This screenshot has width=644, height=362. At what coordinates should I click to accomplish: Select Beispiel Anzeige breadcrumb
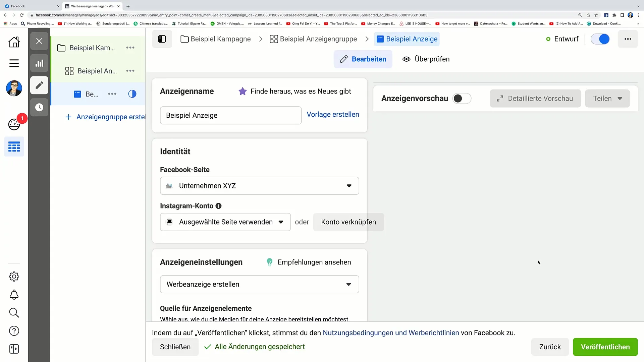(407, 39)
